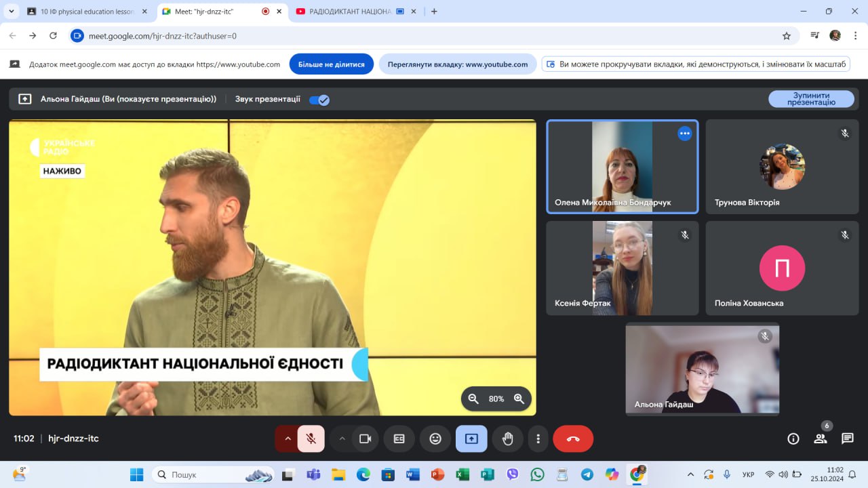Click the red leave call button

pos(573,439)
